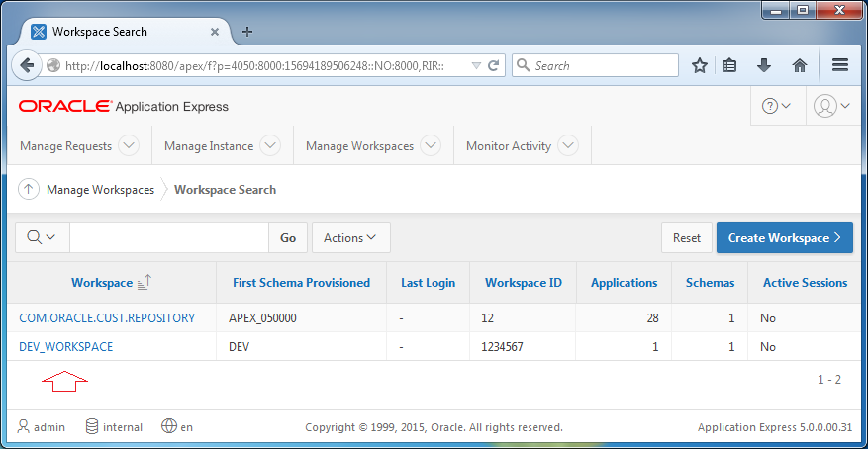Image resolution: width=868 pixels, height=449 pixels.
Task: Click the Go search button
Action: tap(288, 237)
